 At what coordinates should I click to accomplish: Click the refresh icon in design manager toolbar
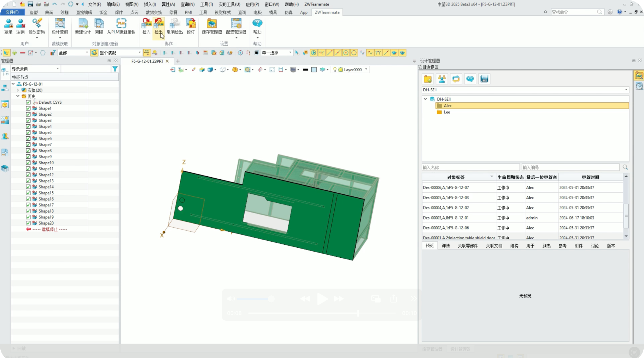[x=456, y=79]
